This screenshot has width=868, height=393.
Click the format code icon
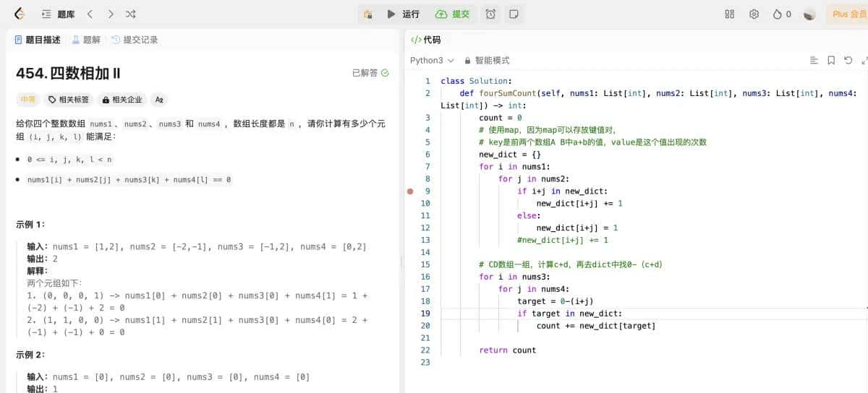point(814,61)
